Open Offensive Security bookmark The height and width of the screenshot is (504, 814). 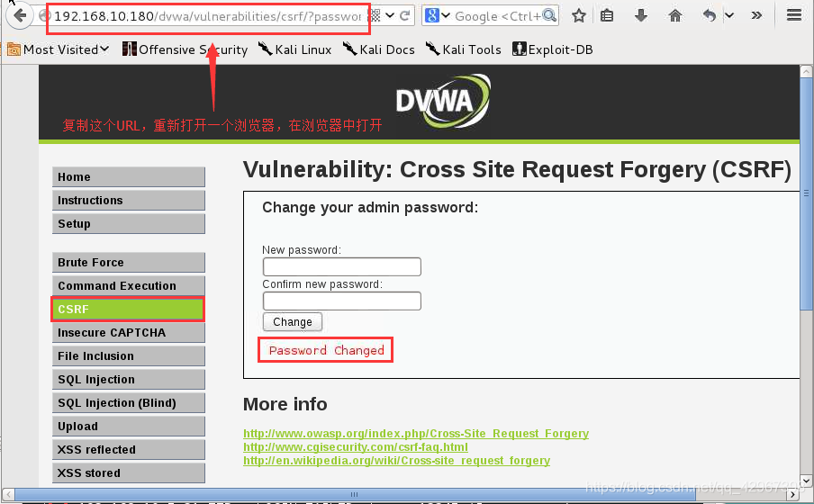coord(185,49)
